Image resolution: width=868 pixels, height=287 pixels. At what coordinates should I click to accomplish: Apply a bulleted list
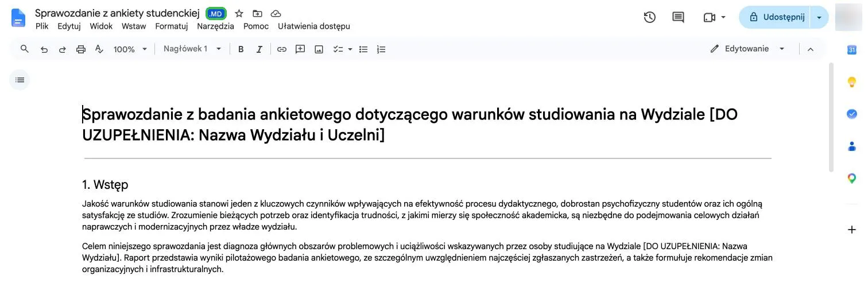363,49
